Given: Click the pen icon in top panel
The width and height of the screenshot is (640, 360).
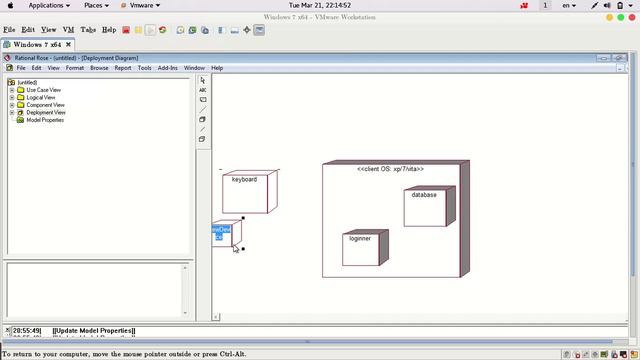Looking at the screenshot, I should 595,5.
